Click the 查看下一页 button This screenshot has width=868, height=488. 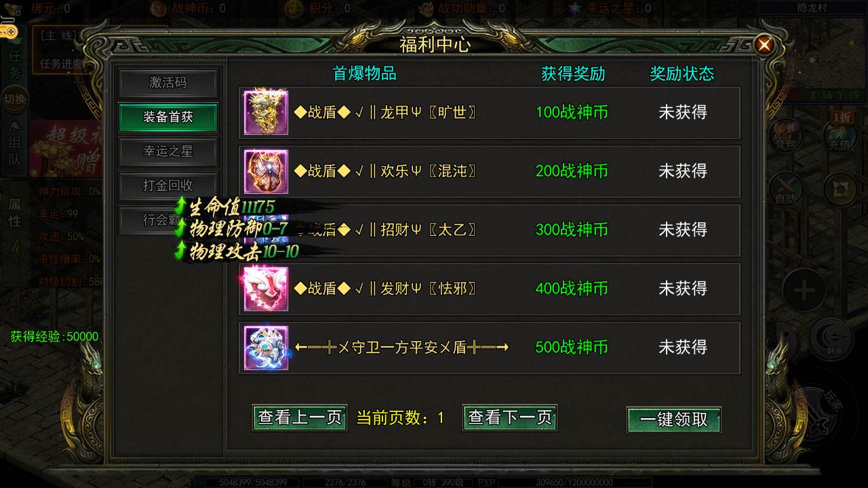(510, 418)
